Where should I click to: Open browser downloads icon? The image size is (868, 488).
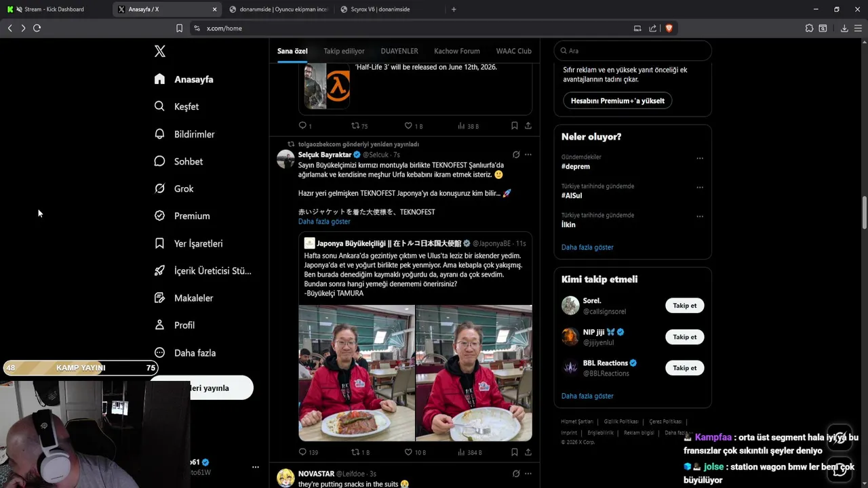844,28
